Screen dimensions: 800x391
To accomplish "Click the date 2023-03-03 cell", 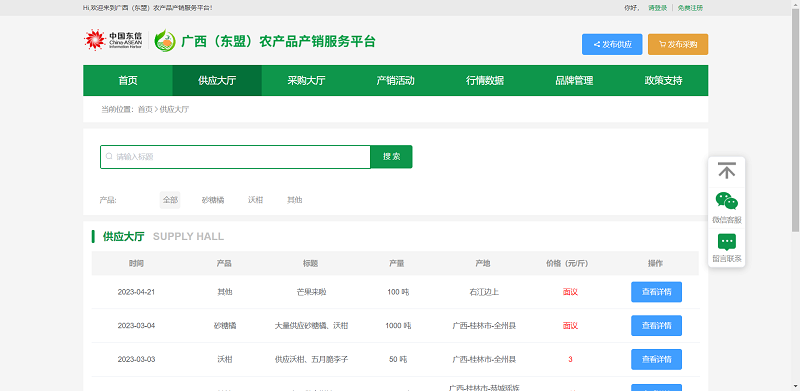I will tap(136, 359).
